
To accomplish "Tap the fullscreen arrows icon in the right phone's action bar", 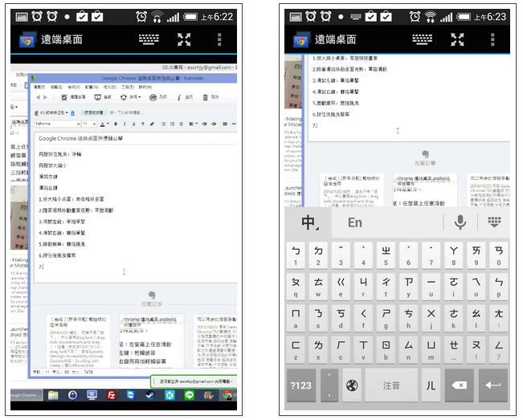I will (457, 39).
